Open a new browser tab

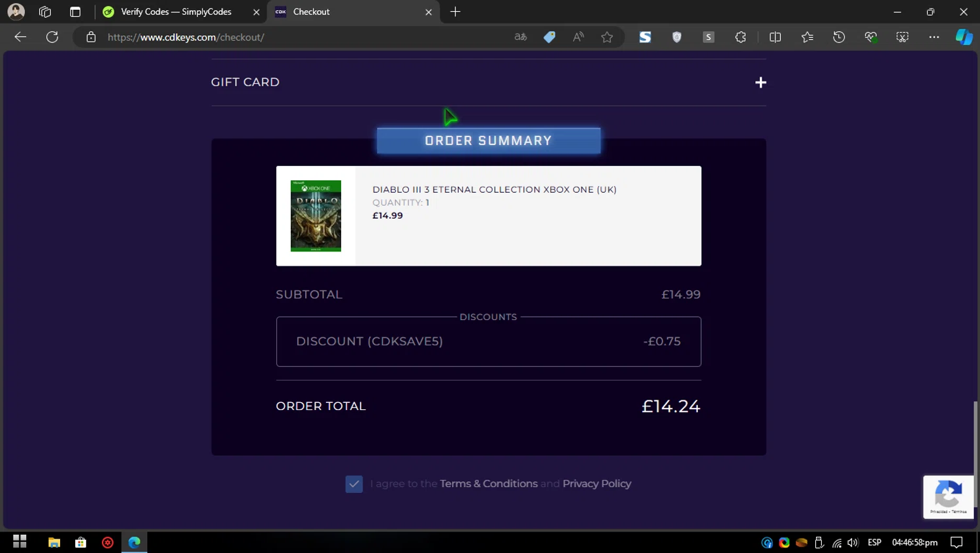pos(455,12)
